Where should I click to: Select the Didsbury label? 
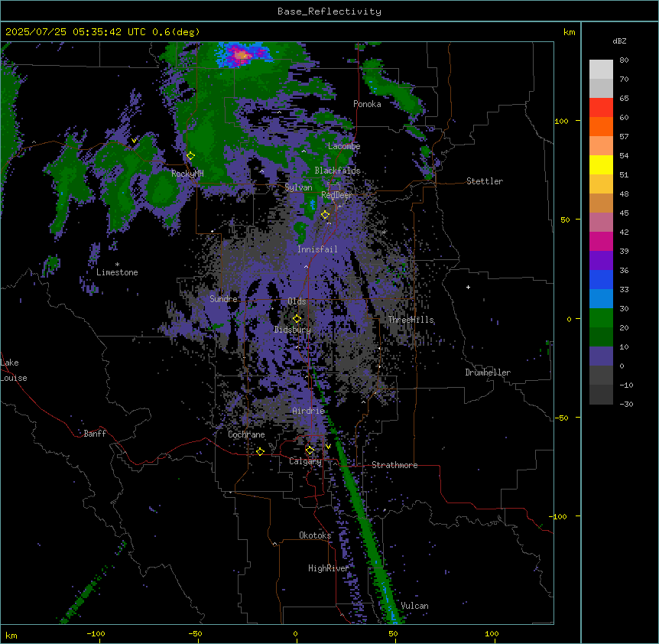pyautogui.click(x=293, y=330)
